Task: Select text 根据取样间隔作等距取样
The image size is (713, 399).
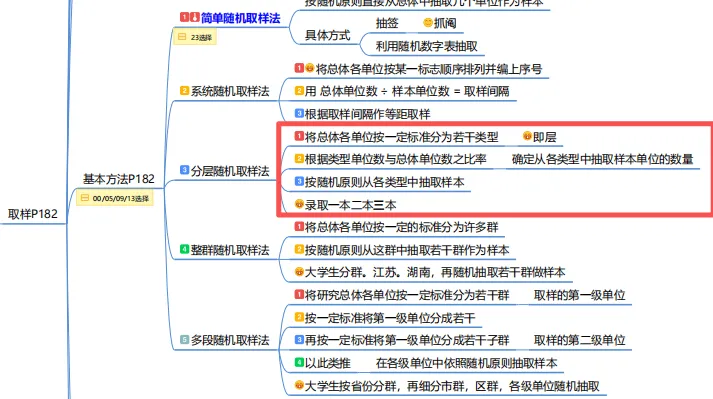Action: (367, 114)
